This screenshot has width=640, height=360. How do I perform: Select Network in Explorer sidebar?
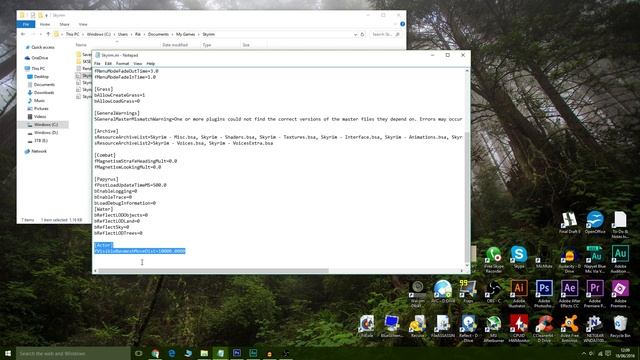pyautogui.click(x=39, y=151)
